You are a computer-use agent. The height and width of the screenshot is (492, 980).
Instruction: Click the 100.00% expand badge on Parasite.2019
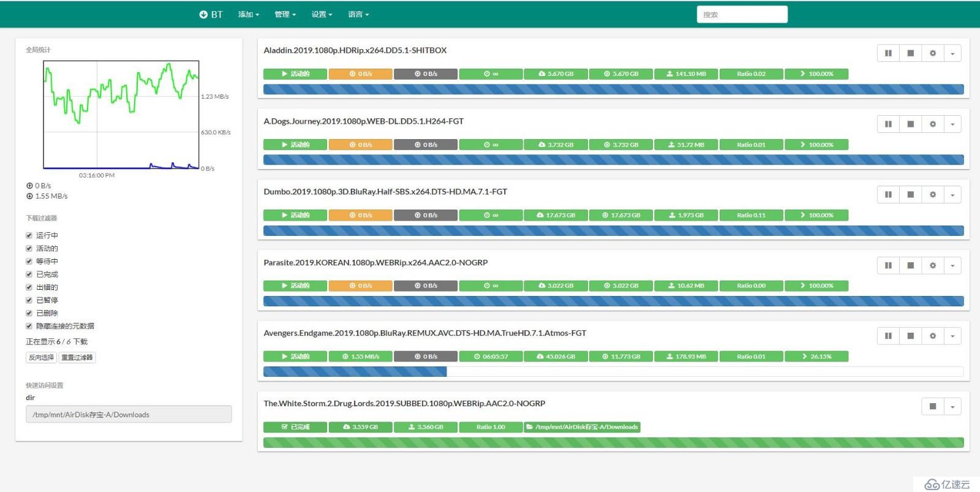coord(816,286)
